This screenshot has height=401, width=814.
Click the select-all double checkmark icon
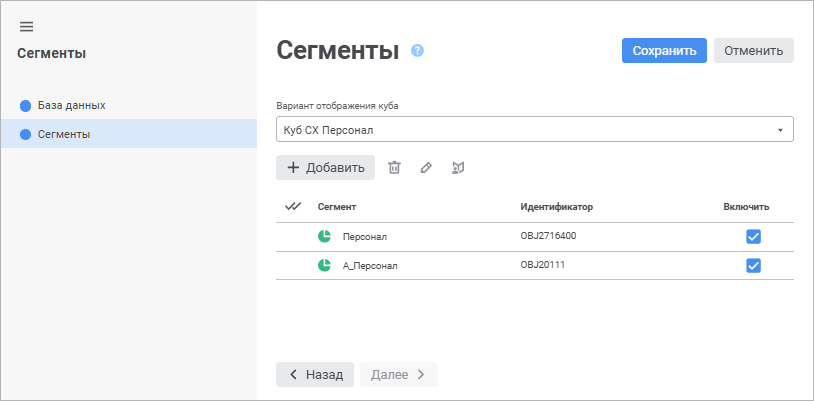coord(293,207)
